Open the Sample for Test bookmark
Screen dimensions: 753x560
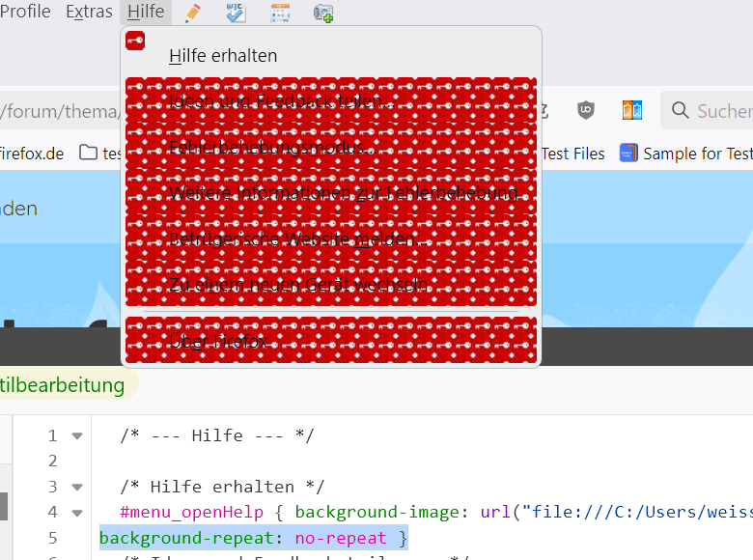tap(686, 153)
